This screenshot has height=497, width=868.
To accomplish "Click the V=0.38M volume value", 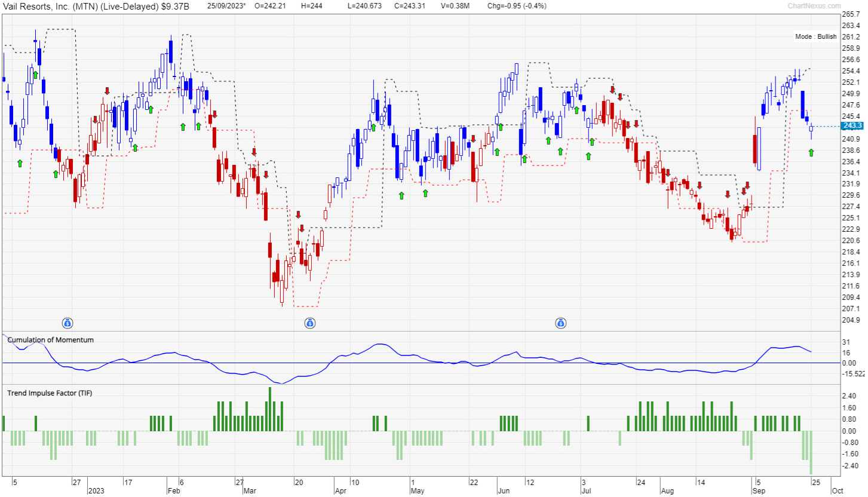I will pyautogui.click(x=455, y=6).
